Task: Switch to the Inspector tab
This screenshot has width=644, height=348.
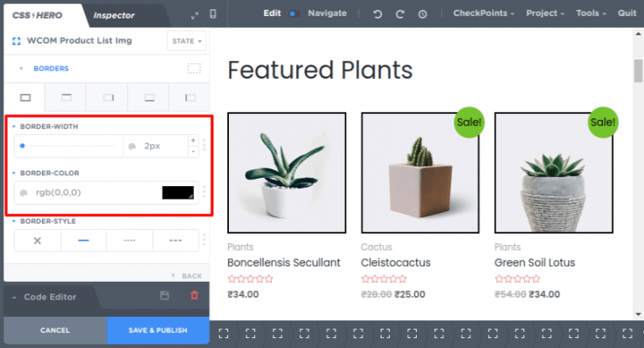Action: click(114, 16)
